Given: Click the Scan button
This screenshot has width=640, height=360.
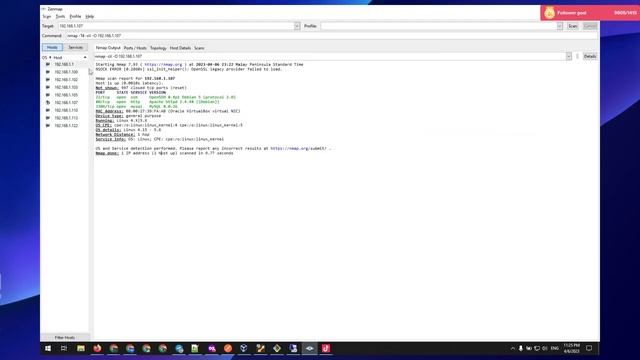Looking at the screenshot, I should (x=573, y=26).
